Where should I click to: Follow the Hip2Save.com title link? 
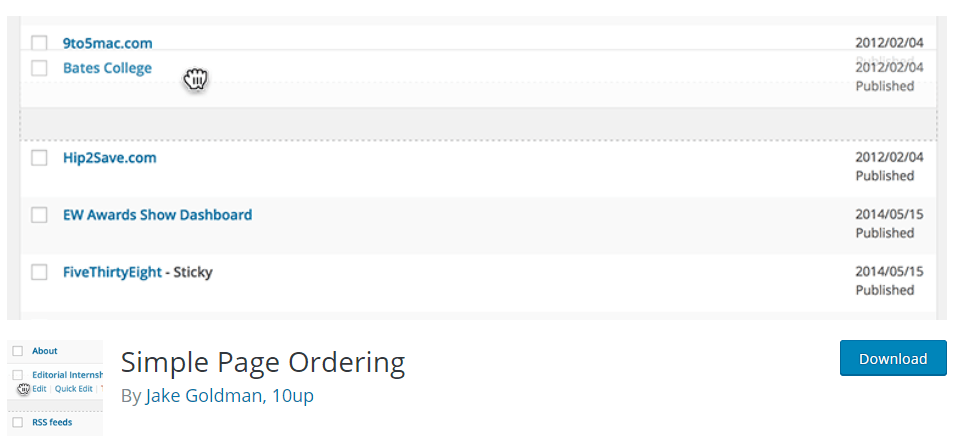click(109, 158)
